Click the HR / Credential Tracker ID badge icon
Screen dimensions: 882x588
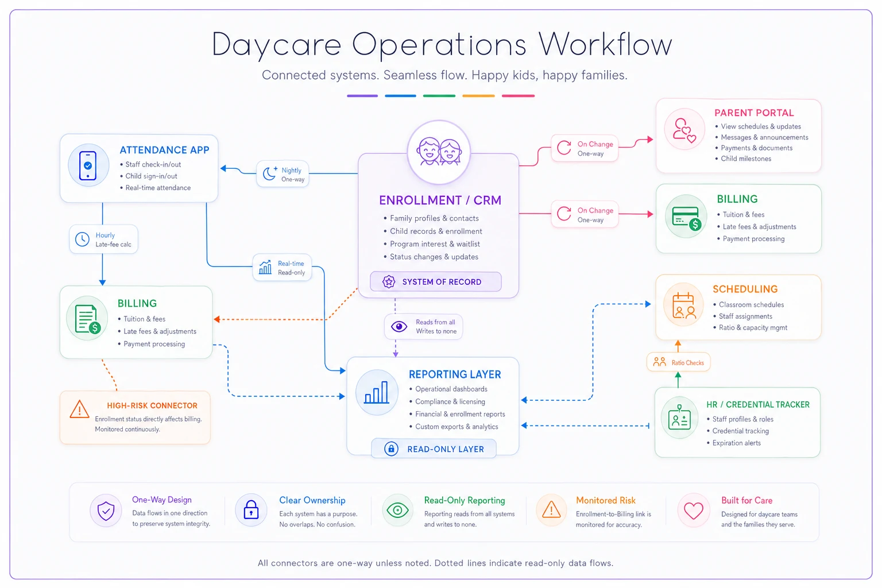point(679,417)
